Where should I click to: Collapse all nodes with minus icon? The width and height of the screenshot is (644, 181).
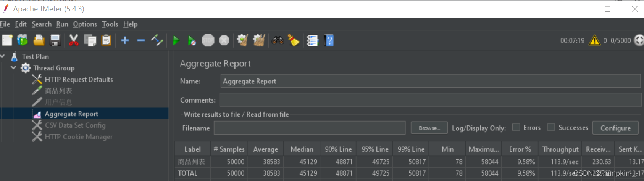click(141, 40)
